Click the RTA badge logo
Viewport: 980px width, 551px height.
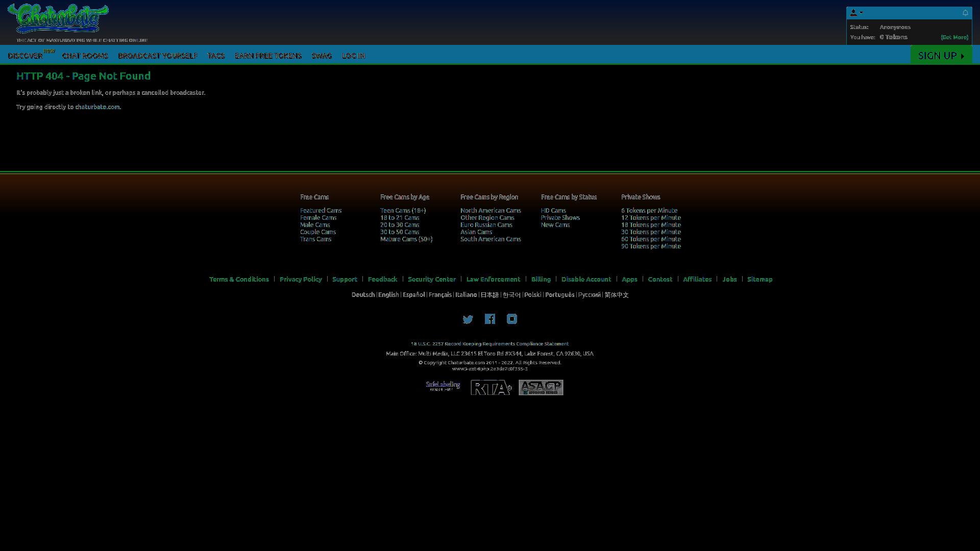(491, 388)
